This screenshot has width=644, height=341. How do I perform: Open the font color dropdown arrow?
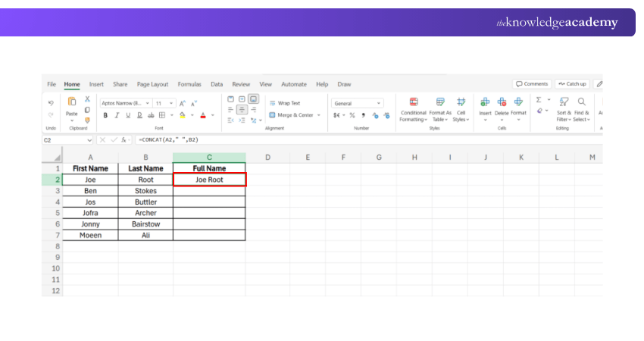pos(213,115)
